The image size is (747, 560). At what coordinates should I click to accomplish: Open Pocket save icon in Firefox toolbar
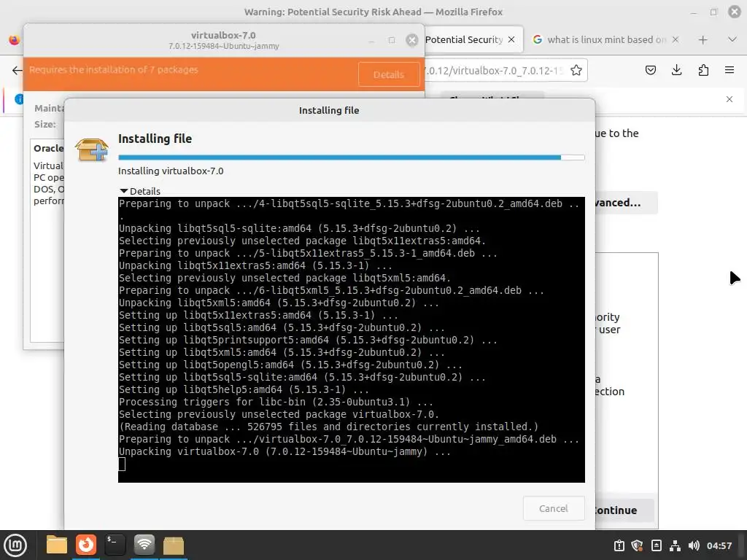click(650, 71)
